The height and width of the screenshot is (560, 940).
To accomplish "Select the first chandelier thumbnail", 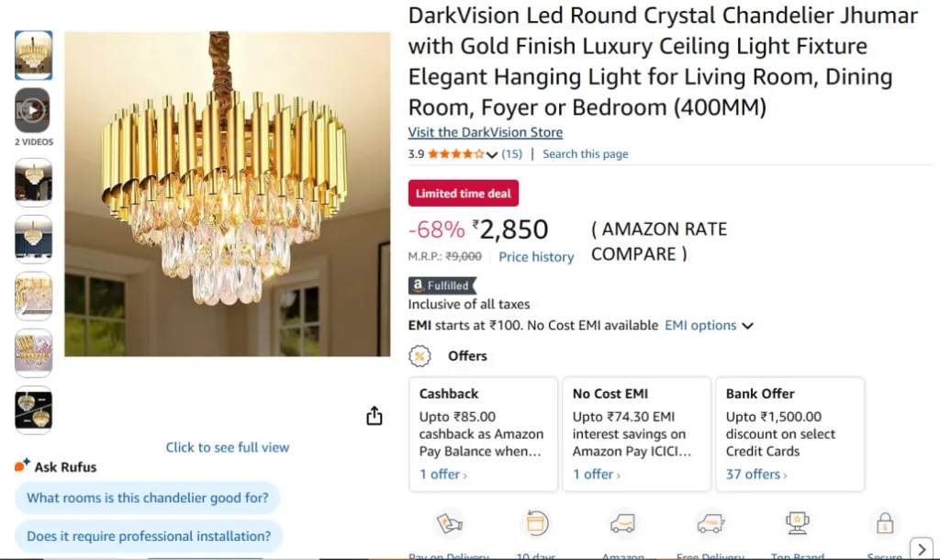I will (33, 55).
